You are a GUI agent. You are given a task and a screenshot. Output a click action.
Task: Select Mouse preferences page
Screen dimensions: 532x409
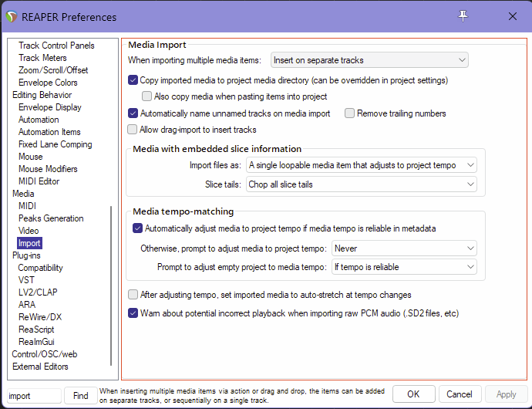pyautogui.click(x=31, y=157)
